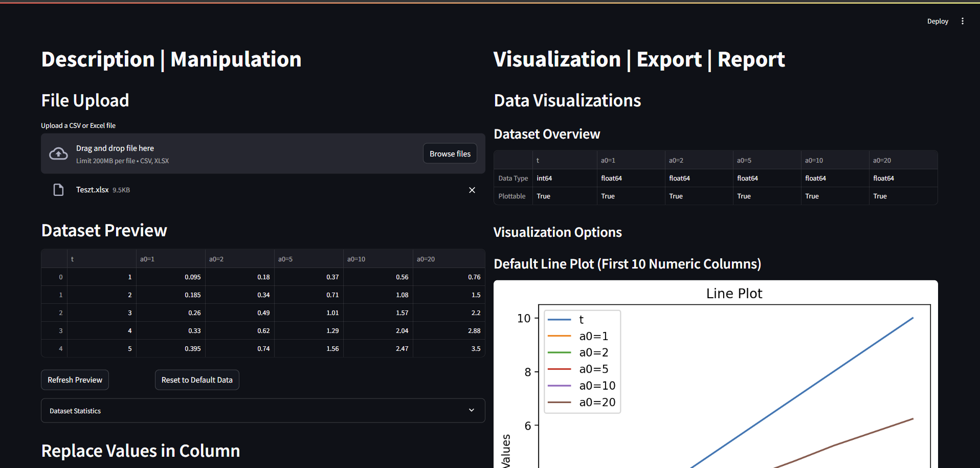Click the a0=10 column header in Dataset Preview

(x=378, y=259)
